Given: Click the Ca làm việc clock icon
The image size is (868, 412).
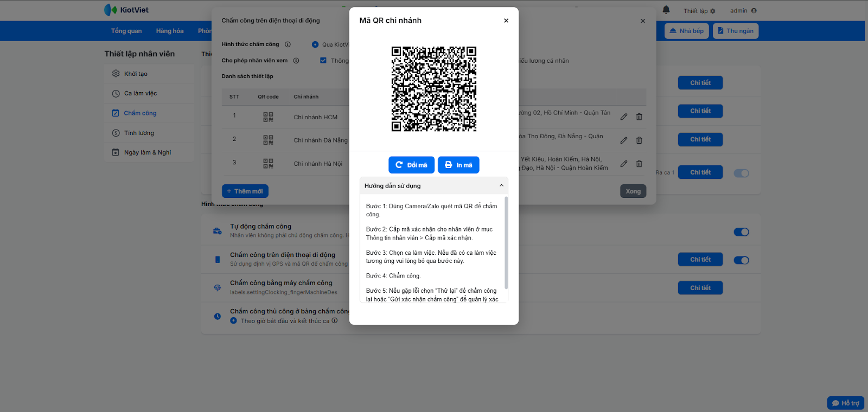Looking at the screenshot, I should (x=116, y=93).
